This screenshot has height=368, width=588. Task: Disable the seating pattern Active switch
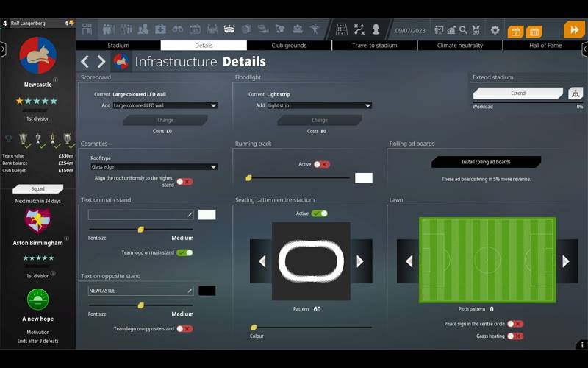(x=319, y=213)
